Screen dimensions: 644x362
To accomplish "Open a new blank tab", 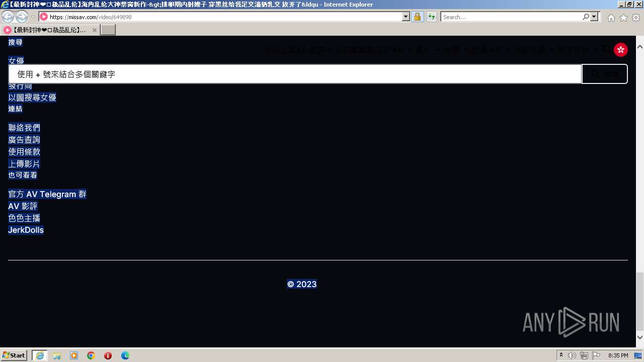I will [x=108, y=30].
